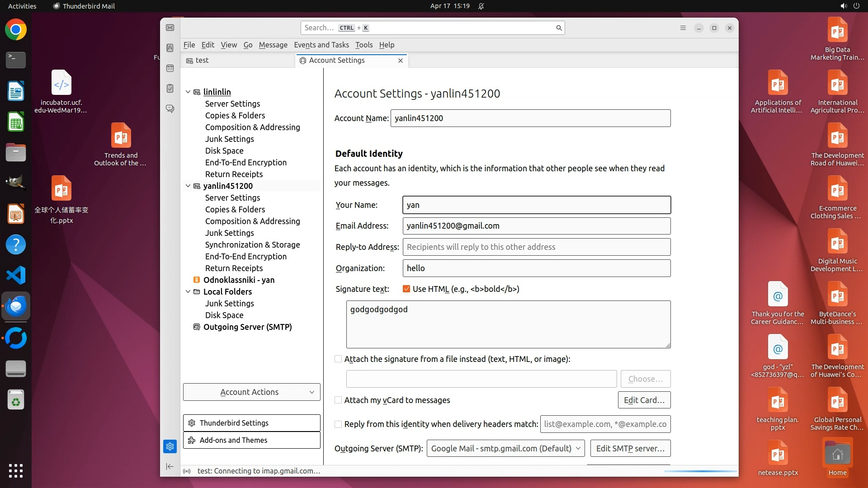Viewport: 868px width, 488px height.
Task: Open the Address Book sidebar icon
Action: pyautogui.click(x=170, y=48)
